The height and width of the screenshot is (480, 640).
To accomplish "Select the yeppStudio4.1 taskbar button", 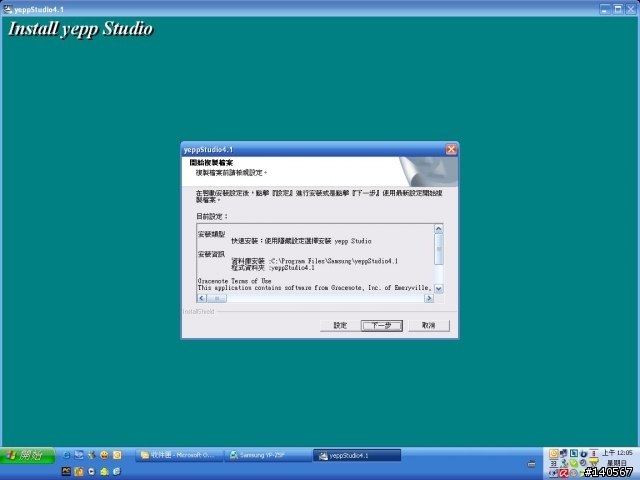I will click(357, 455).
